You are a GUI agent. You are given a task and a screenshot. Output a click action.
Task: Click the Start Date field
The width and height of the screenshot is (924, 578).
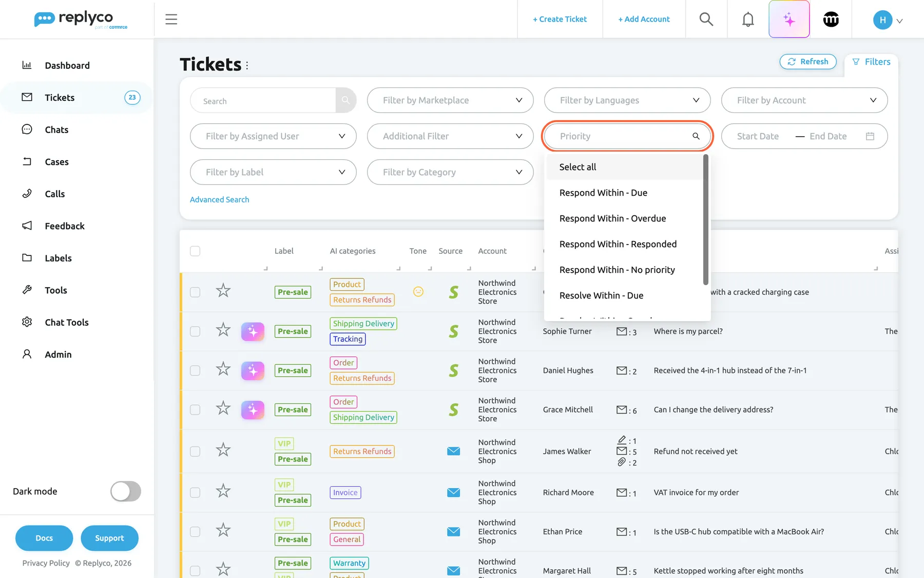pos(758,136)
